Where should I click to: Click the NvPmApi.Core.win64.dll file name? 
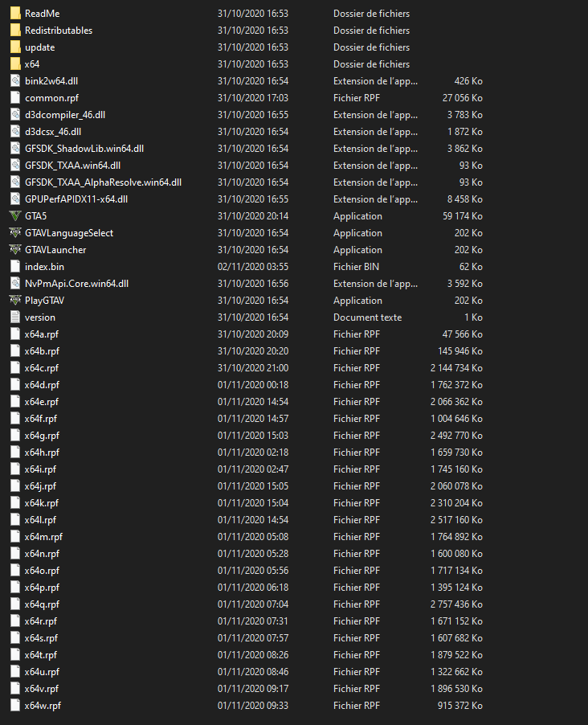click(x=76, y=283)
